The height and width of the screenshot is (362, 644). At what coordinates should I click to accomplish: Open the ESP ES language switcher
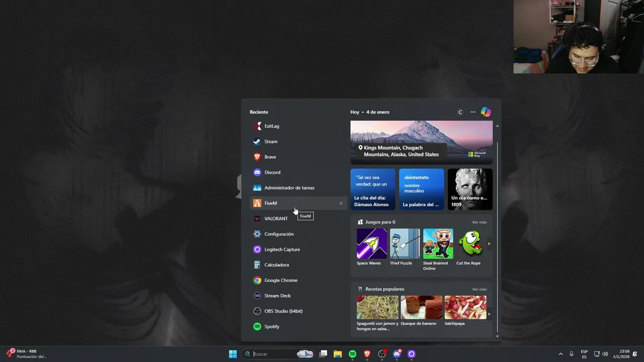click(x=584, y=354)
